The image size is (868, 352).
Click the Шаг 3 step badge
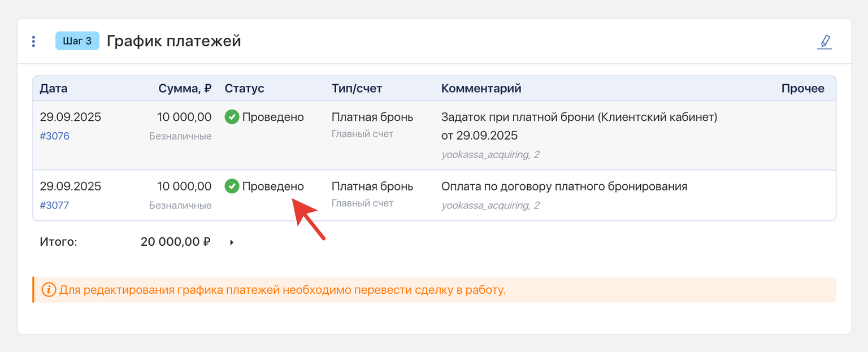point(77,41)
